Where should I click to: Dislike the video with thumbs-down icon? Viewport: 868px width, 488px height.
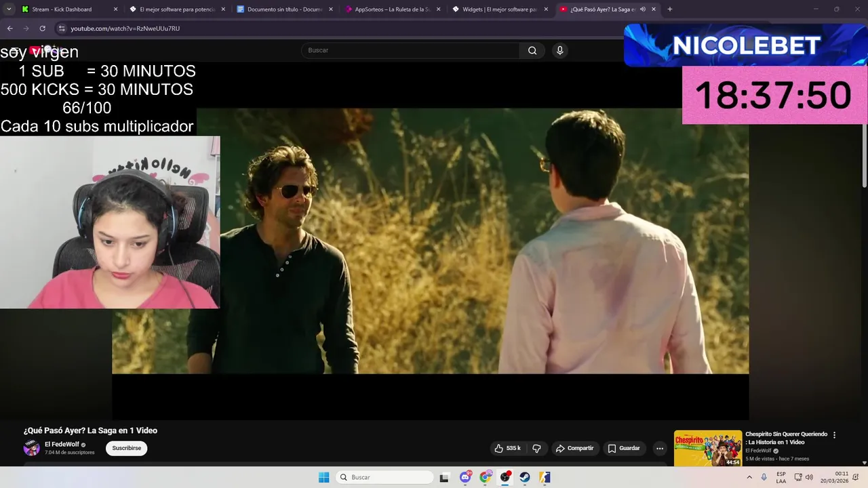coord(536,448)
